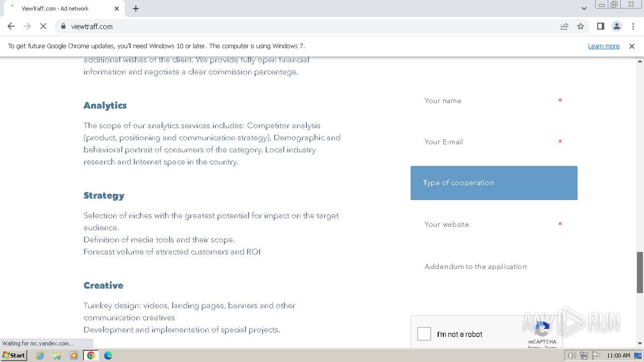Open the volume control in the tray
This screenshot has height=362, width=644.
(572, 355)
